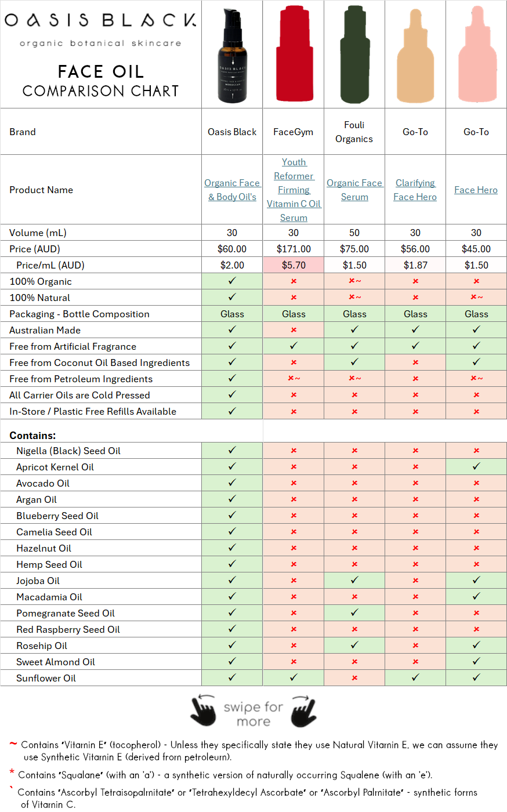Click the Oasis Black bottle product image
Screen dimensions: 507x812
tap(232, 56)
